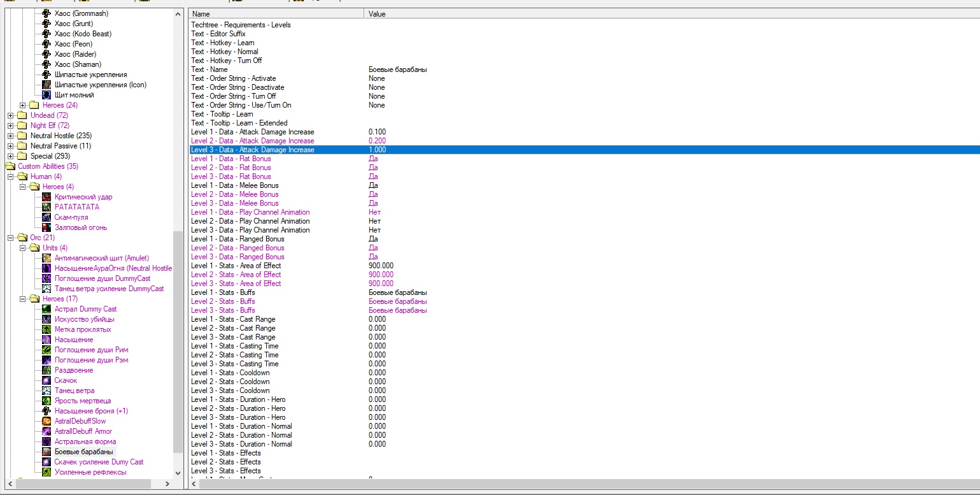
Task: Click the AstralDebuffSlow ability icon
Action: 46,421
